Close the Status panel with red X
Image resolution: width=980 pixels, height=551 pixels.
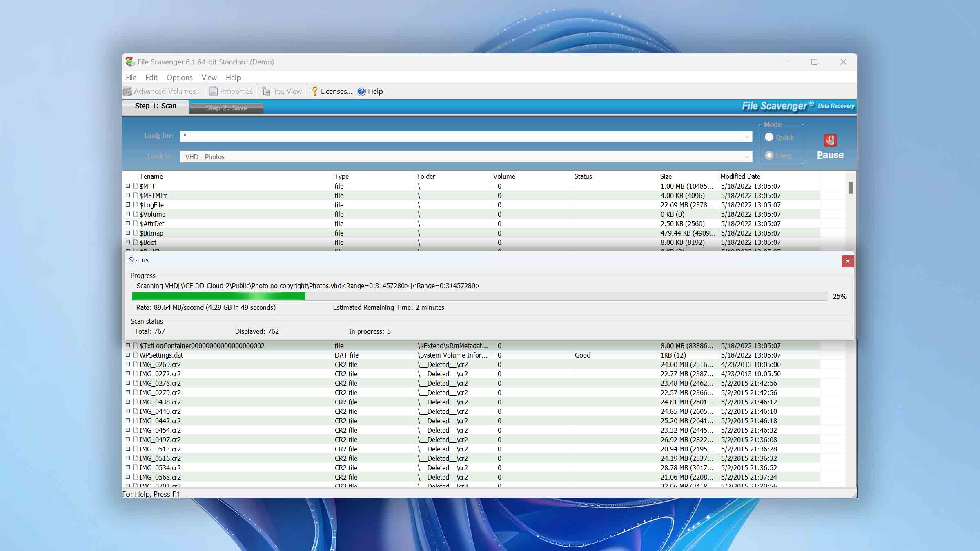(848, 261)
